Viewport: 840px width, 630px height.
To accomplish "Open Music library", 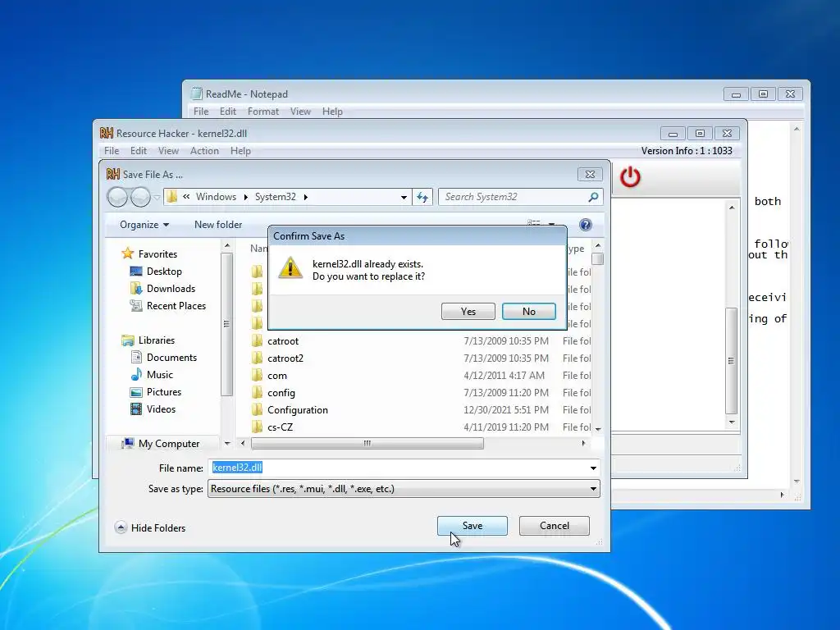I will pyautogui.click(x=160, y=374).
